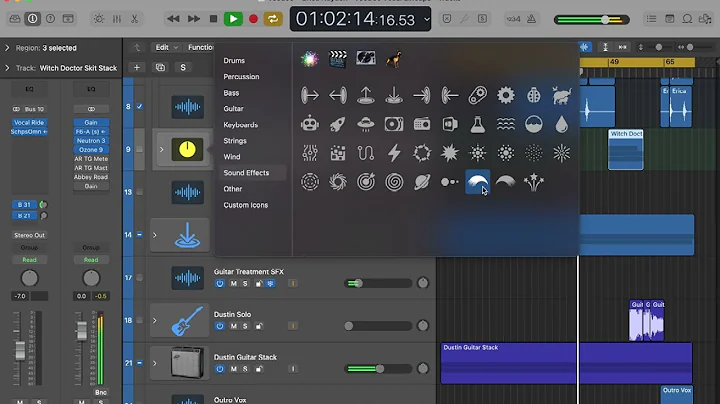Viewport: 720px width, 404px height.
Task: Select the lightning bolt icon
Action: pos(394,153)
